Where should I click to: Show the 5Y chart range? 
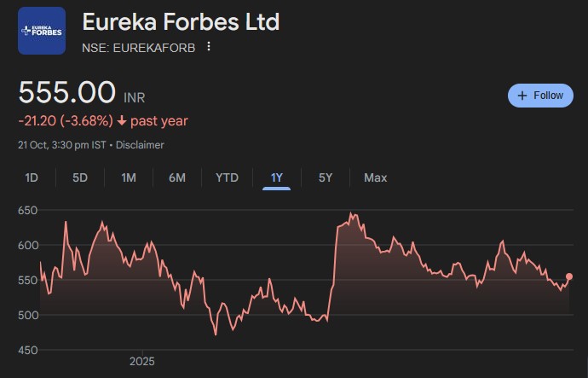(x=326, y=177)
